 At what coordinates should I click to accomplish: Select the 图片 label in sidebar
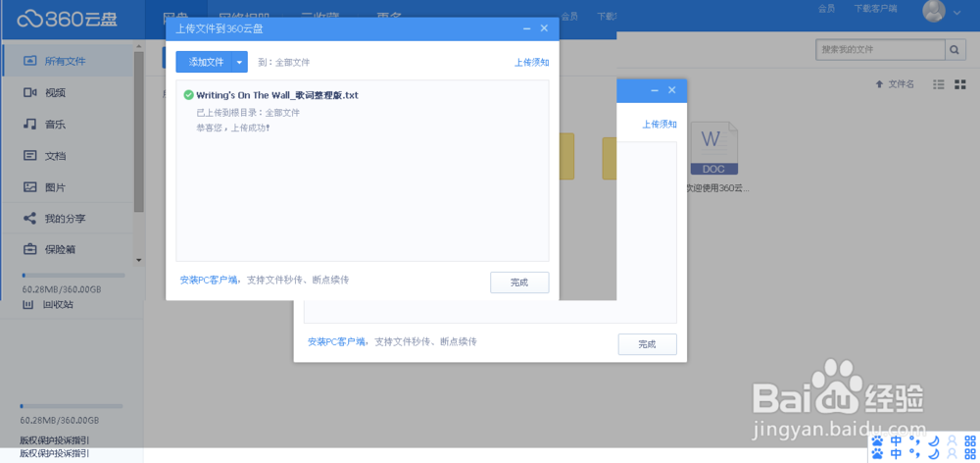tap(56, 187)
